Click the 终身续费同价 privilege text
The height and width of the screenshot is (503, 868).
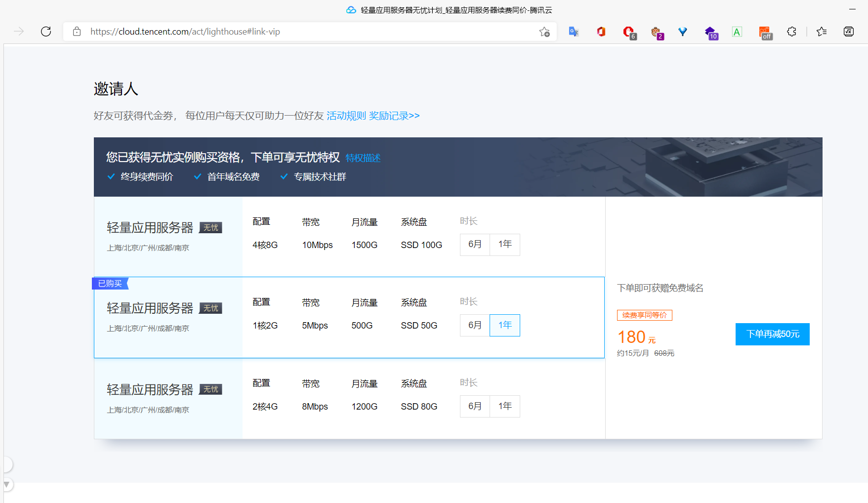tap(147, 177)
